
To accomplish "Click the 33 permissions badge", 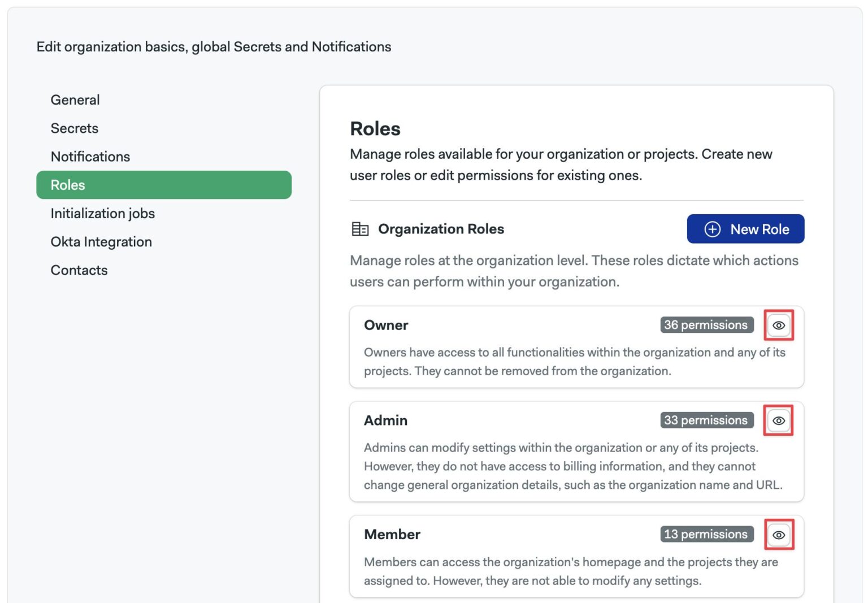I will [706, 420].
